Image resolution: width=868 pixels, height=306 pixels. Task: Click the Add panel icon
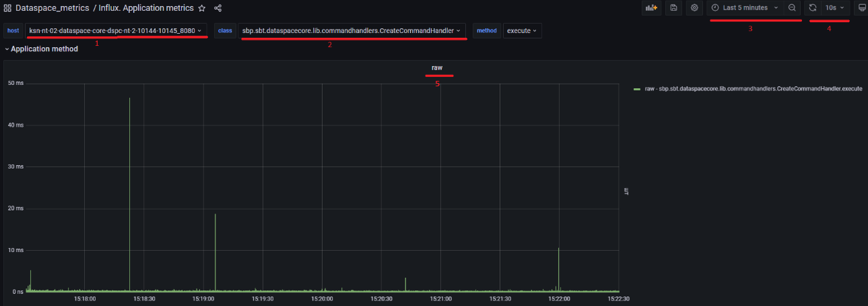point(651,8)
